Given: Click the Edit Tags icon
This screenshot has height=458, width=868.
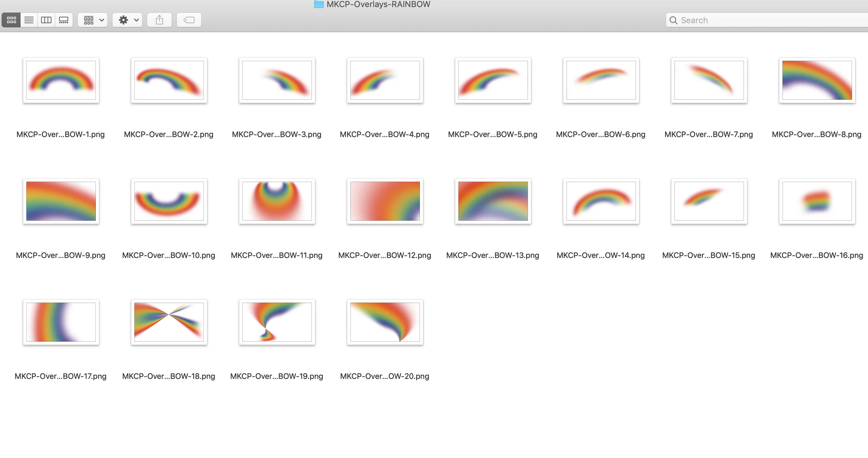Looking at the screenshot, I should tap(189, 20).
